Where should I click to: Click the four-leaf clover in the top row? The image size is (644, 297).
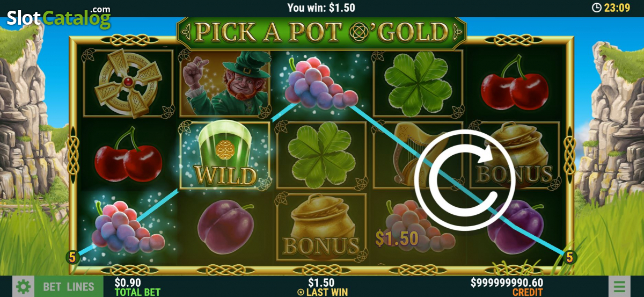coord(418,83)
